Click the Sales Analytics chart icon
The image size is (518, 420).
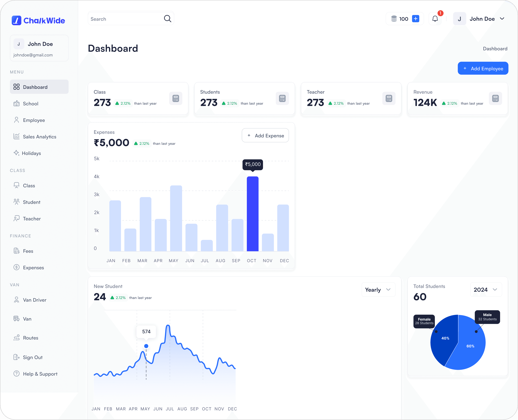[x=17, y=136]
